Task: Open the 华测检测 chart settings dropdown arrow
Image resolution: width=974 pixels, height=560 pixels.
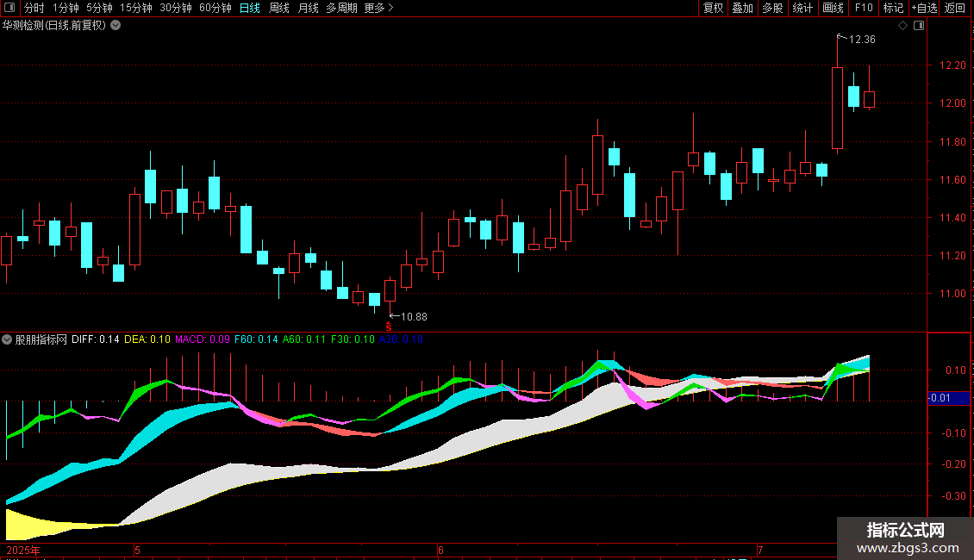Action: coord(116,26)
